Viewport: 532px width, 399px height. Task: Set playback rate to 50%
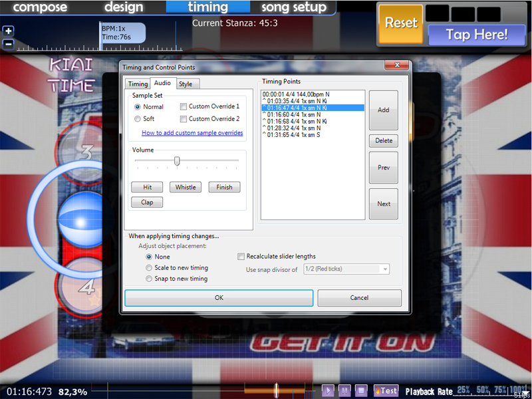point(483,390)
